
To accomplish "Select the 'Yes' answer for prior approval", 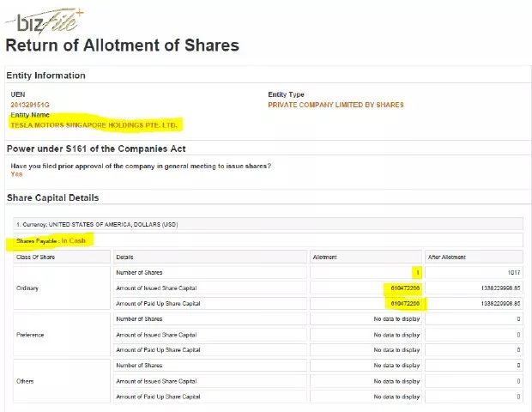I will (x=16, y=174).
